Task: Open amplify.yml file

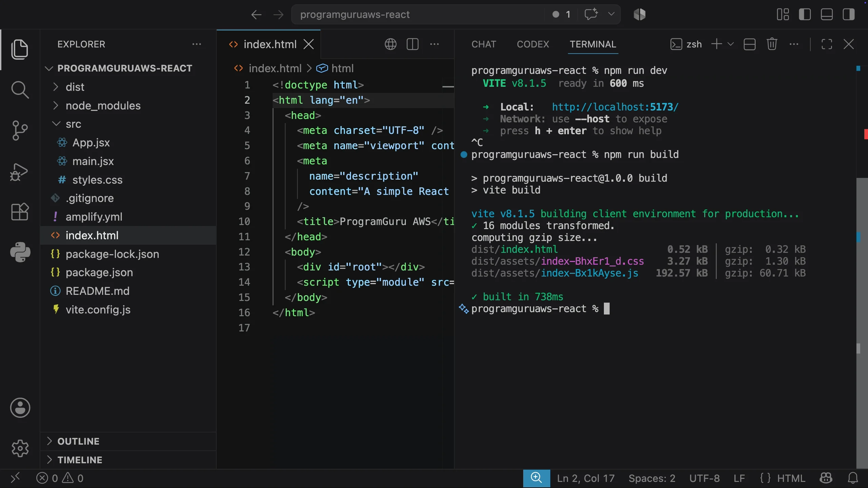Action: (128, 217)
